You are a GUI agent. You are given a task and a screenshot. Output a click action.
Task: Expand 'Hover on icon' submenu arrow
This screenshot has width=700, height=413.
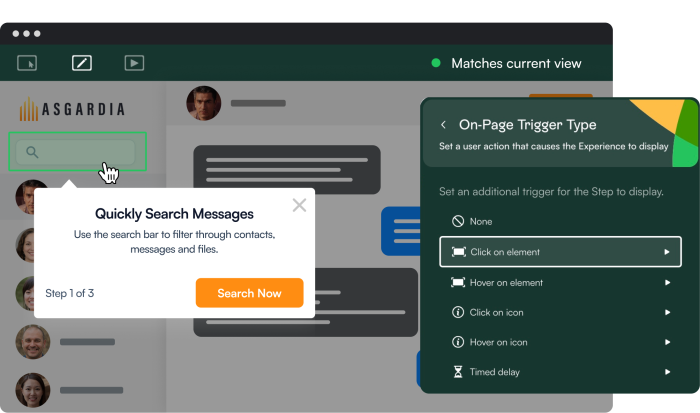[667, 342]
